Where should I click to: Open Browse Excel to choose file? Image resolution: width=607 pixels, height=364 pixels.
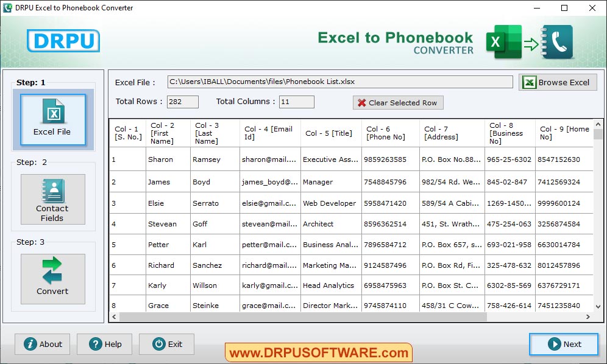pyautogui.click(x=557, y=82)
